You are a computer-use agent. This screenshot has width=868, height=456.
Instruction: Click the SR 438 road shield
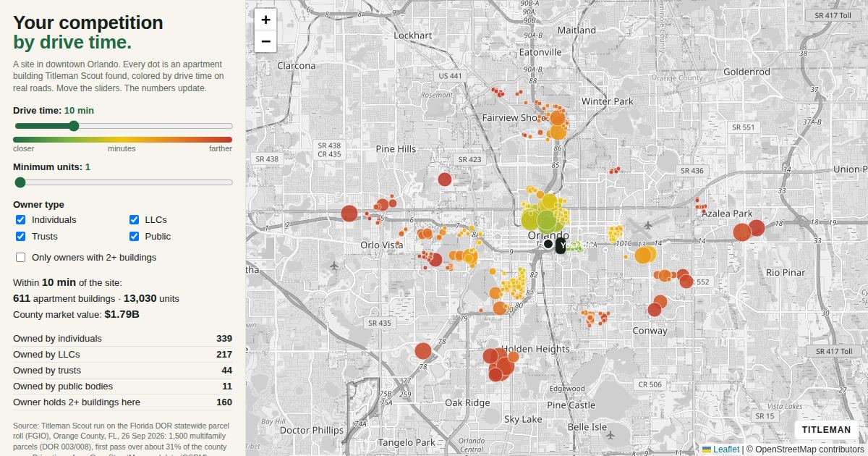coord(267,159)
